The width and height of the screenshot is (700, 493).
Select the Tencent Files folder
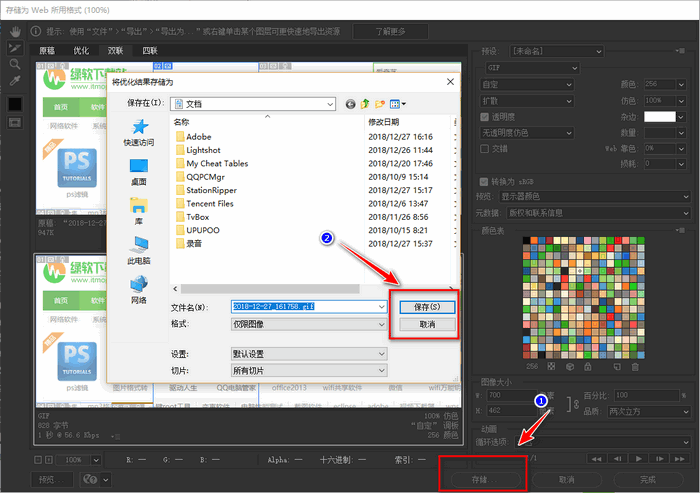pos(210,204)
